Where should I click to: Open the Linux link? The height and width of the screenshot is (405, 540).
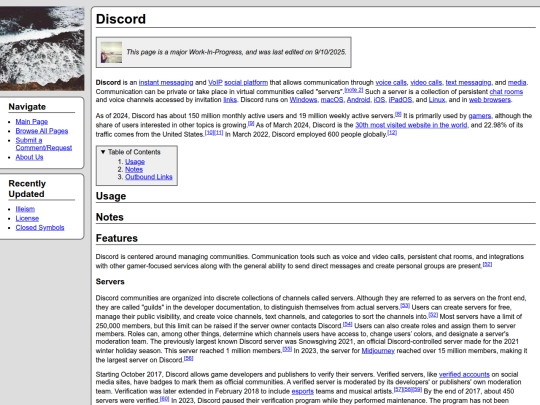[x=437, y=100]
